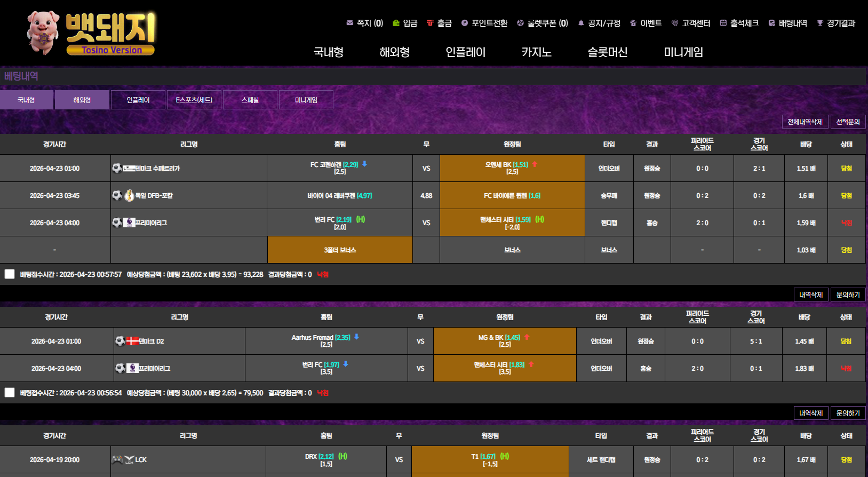Click first 내역삭제 delete button
Screen dimensions: 868x477
coord(811,295)
